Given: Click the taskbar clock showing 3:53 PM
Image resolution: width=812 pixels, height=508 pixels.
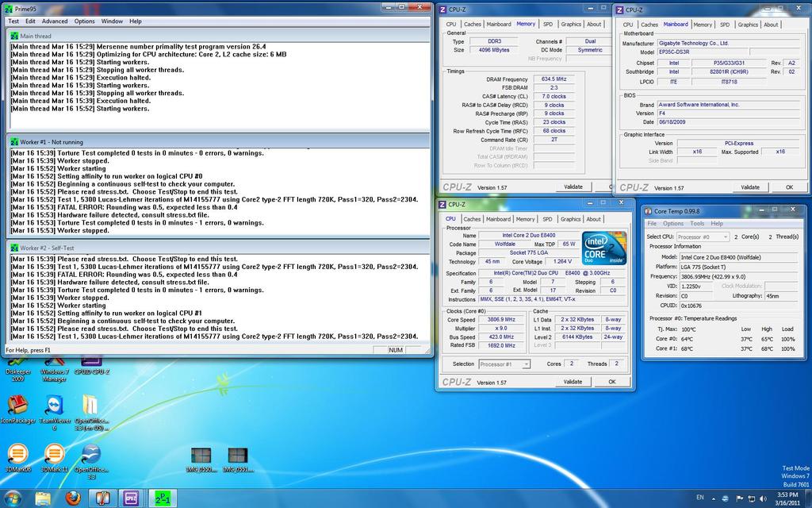Looking at the screenshot, I should click(787, 495).
